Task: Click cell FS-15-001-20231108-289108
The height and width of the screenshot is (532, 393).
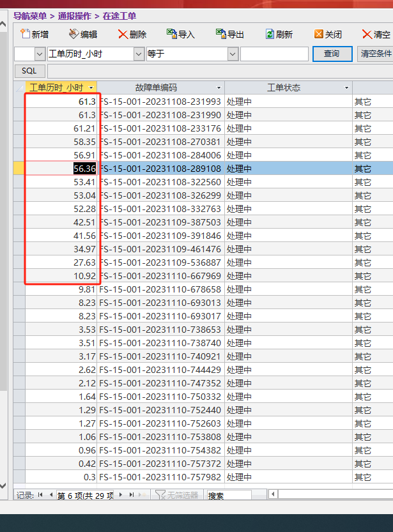Action: point(160,169)
